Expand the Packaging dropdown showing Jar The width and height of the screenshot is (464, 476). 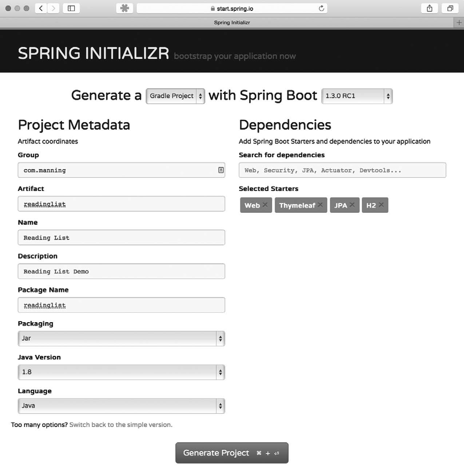[121, 339]
